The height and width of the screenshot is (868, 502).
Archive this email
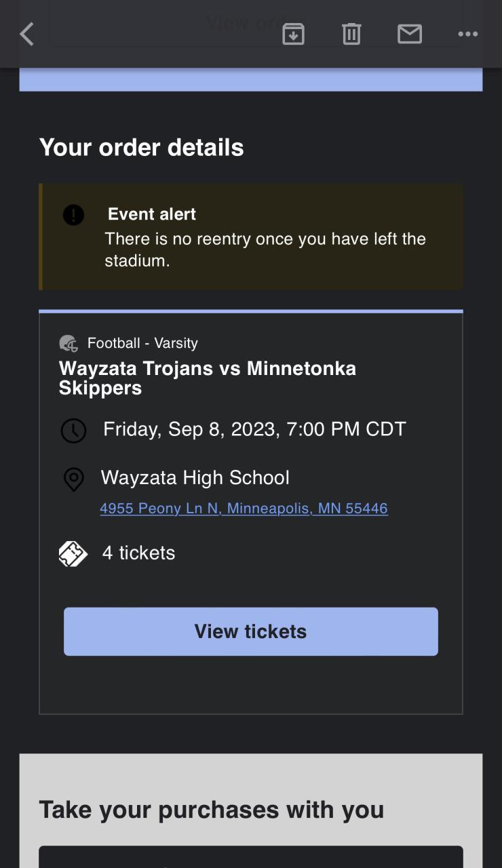[293, 34]
